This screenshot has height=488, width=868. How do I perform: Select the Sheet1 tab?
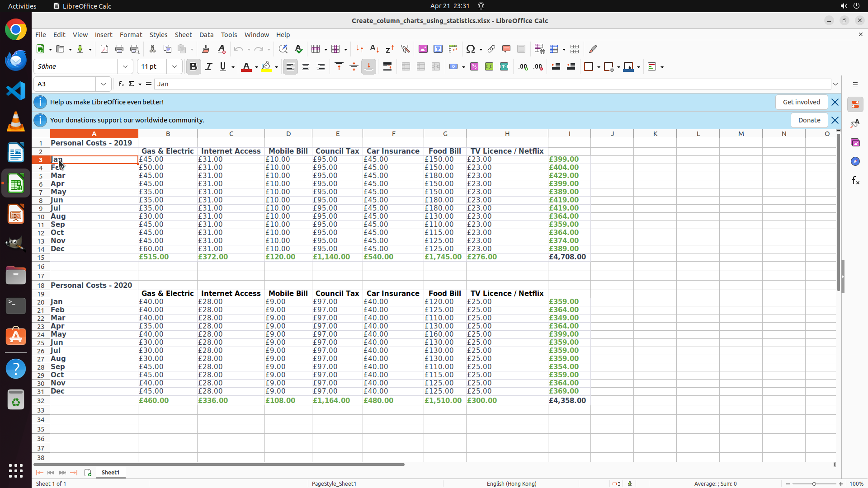[110, 473]
